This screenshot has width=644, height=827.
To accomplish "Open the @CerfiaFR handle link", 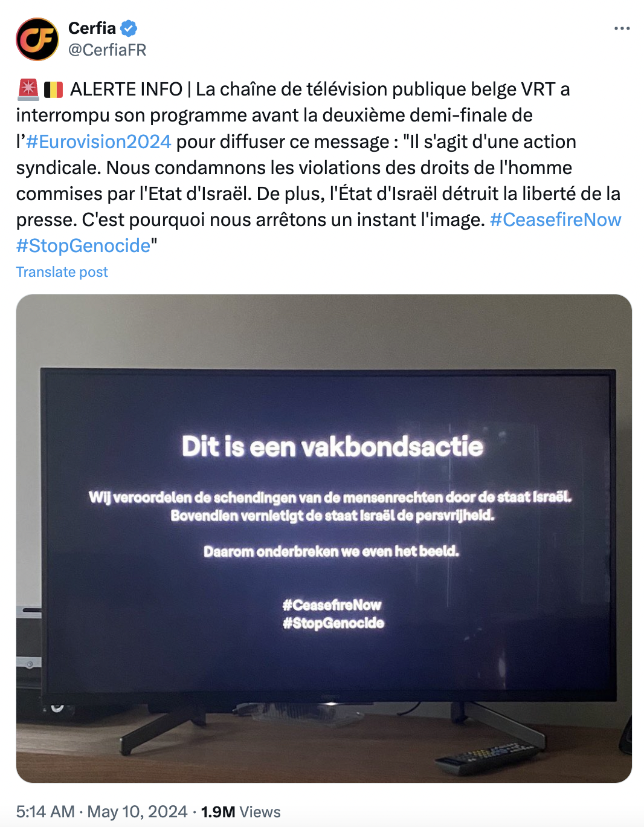I will (108, 50).
